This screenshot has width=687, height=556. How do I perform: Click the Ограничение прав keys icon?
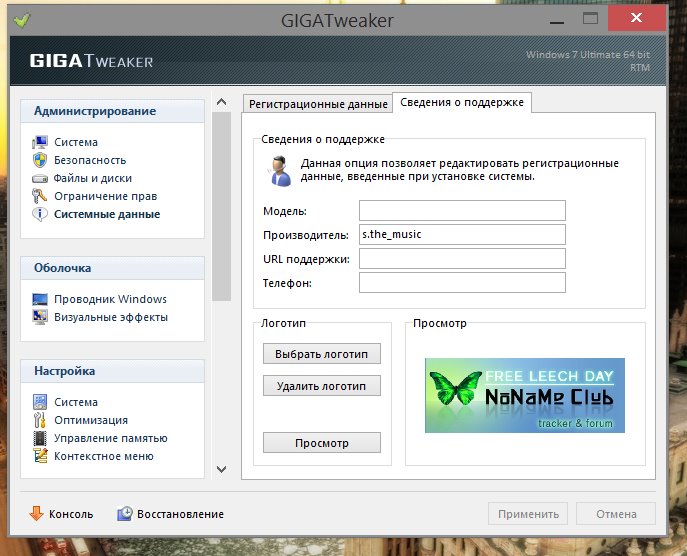click(40, 196)
